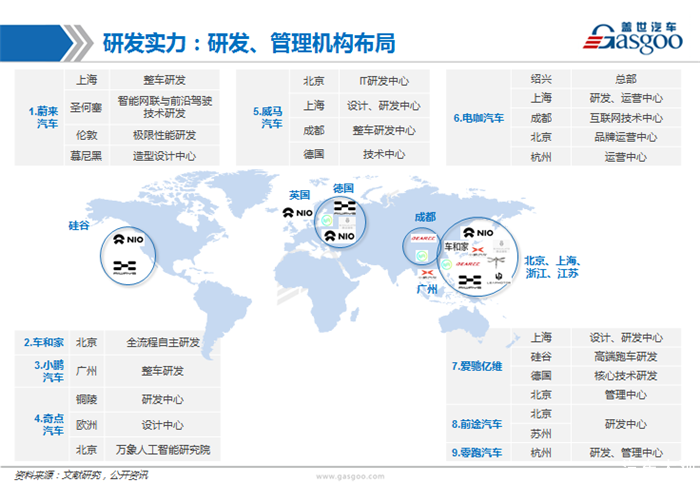Click the Aiways logo at top of 德国 circle

(345, 208)
